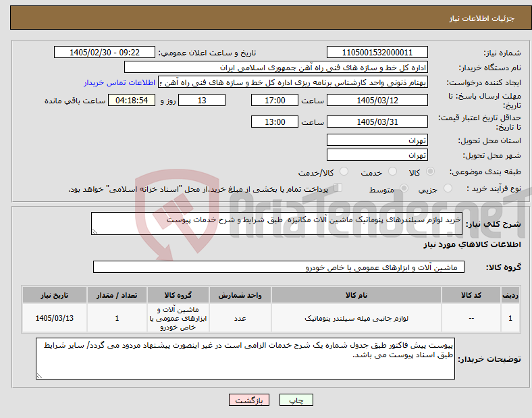Click the شرح کلی نیاز description textarea
Screen dimensions: 532x418
[277, 224]
